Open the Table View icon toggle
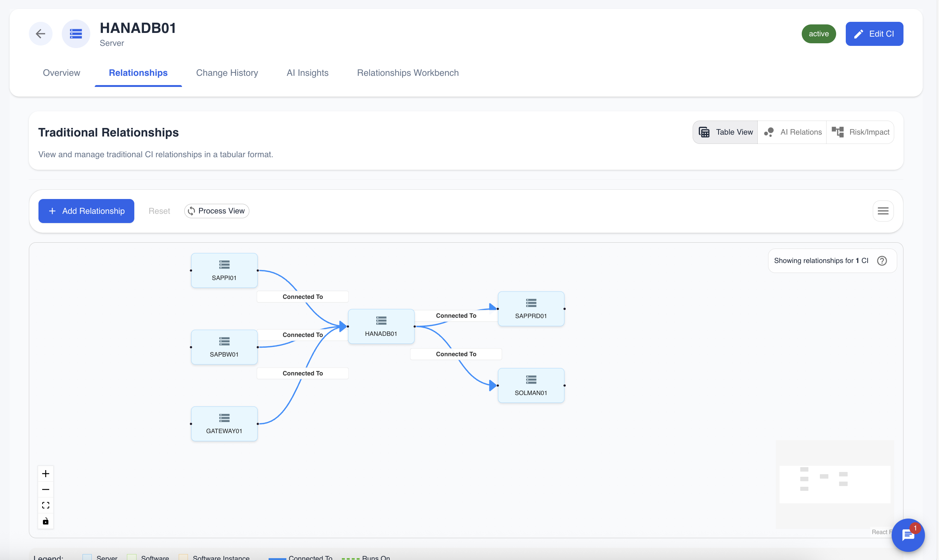 point(725,132)
